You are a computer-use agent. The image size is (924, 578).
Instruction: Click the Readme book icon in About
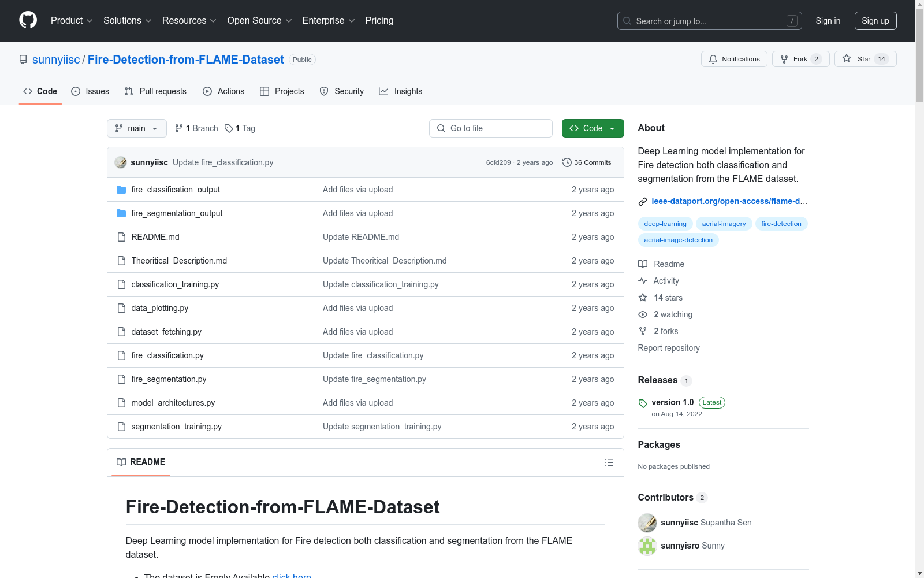point(643,264)
